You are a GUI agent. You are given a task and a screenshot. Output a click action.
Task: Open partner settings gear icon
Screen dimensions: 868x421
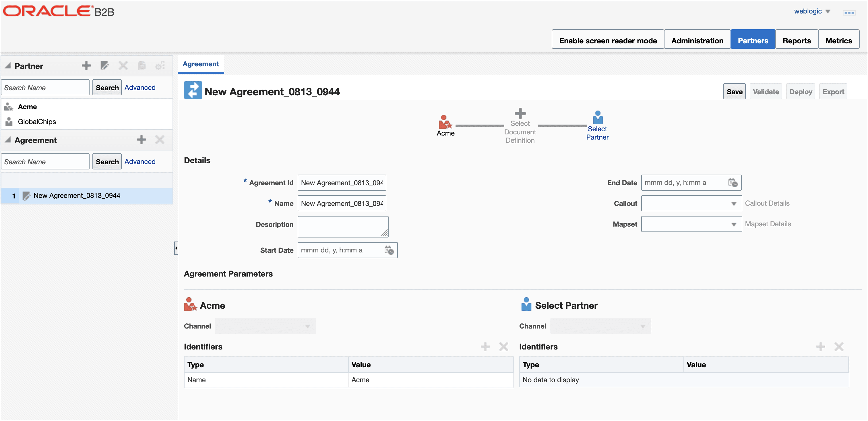pos(160,65)
